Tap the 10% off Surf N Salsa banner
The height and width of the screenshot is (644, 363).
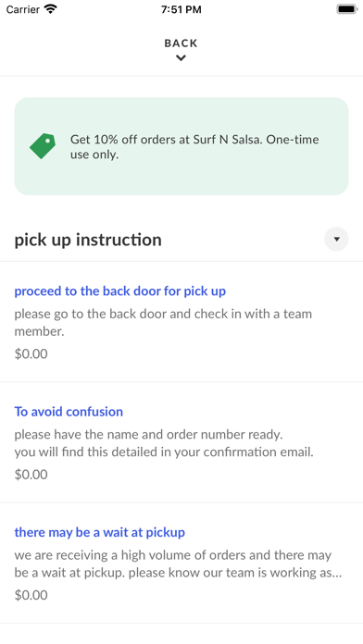coord(181,146)
